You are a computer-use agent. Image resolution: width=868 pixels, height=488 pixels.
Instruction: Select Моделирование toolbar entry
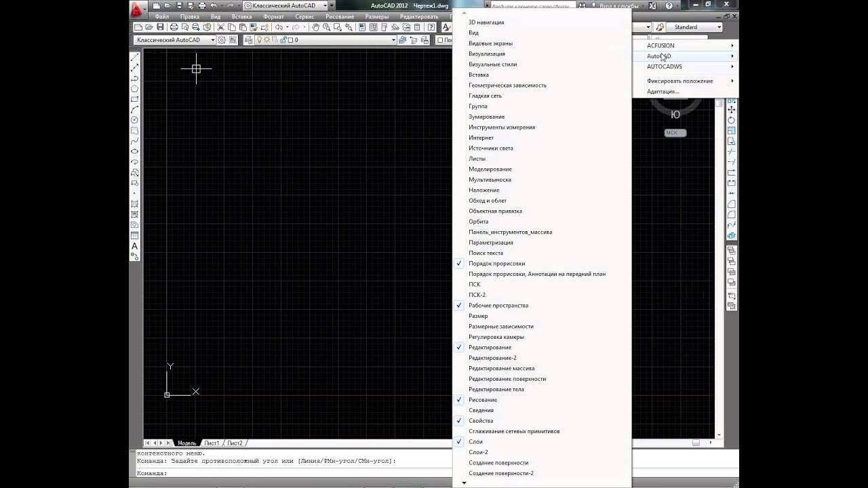[x=541, y=169]
